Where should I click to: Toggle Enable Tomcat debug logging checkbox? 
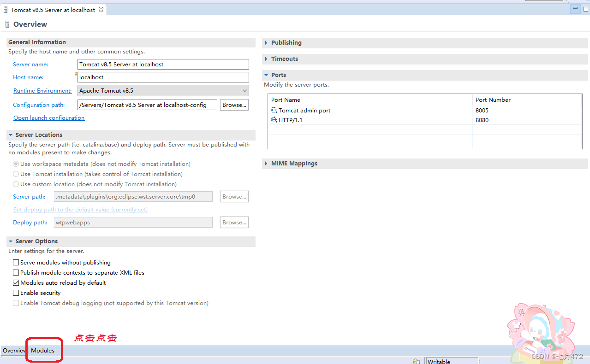16,303
